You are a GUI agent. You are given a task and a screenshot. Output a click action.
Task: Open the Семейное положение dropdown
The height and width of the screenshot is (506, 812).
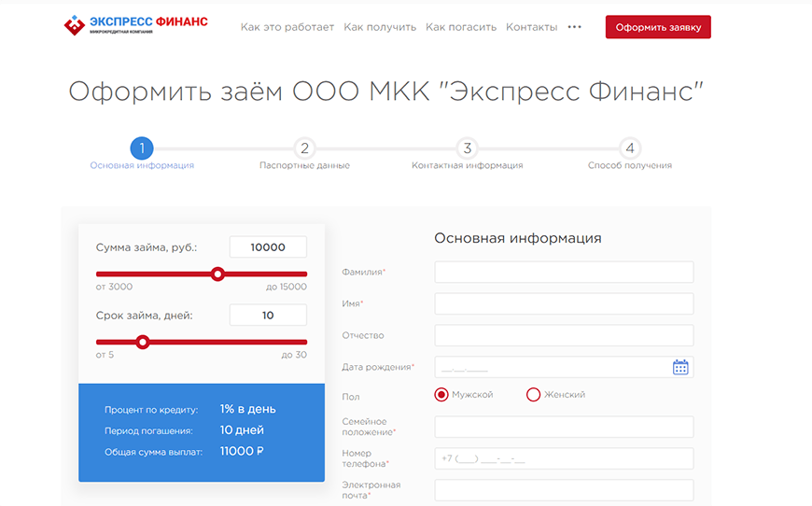coord(564,427)
